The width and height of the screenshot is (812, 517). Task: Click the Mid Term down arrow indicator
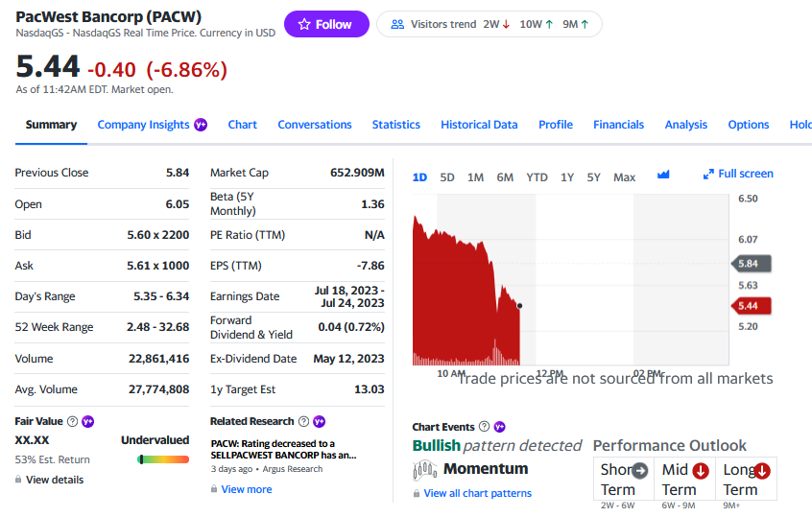click(701, 470)
